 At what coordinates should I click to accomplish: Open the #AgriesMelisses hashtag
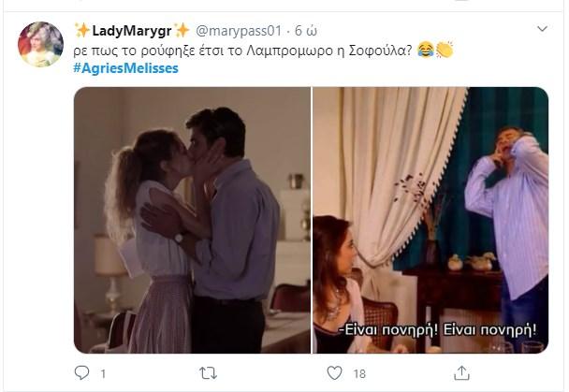pyautogui.click(x=124, y=68)
